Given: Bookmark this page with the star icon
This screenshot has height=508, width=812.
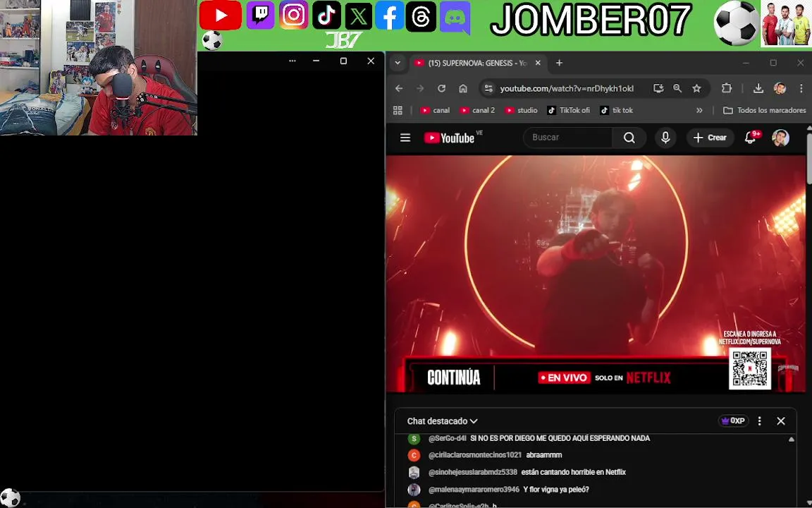Looking at the screenshot, I should tap(696, 89).
